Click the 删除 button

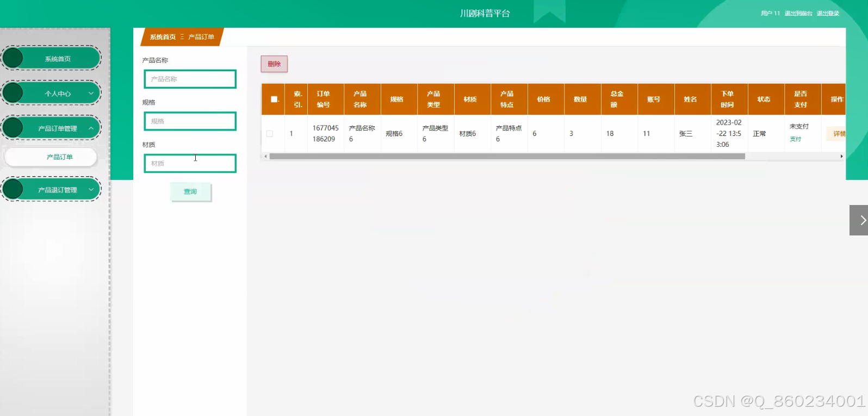(x=274, y=64)
